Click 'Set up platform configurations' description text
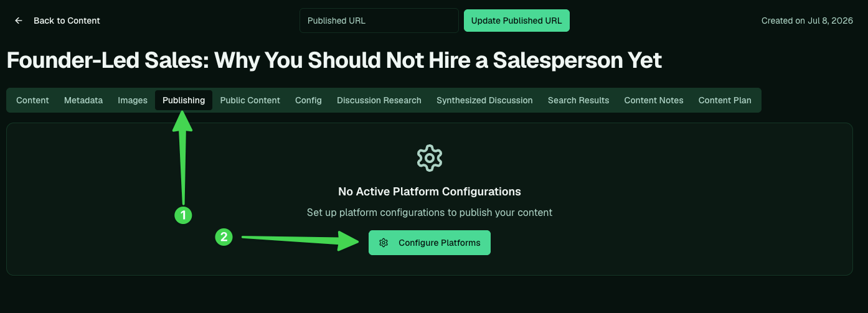Image resolution: width=868 pixels, height=313 pixels. (x=430, y=212)
